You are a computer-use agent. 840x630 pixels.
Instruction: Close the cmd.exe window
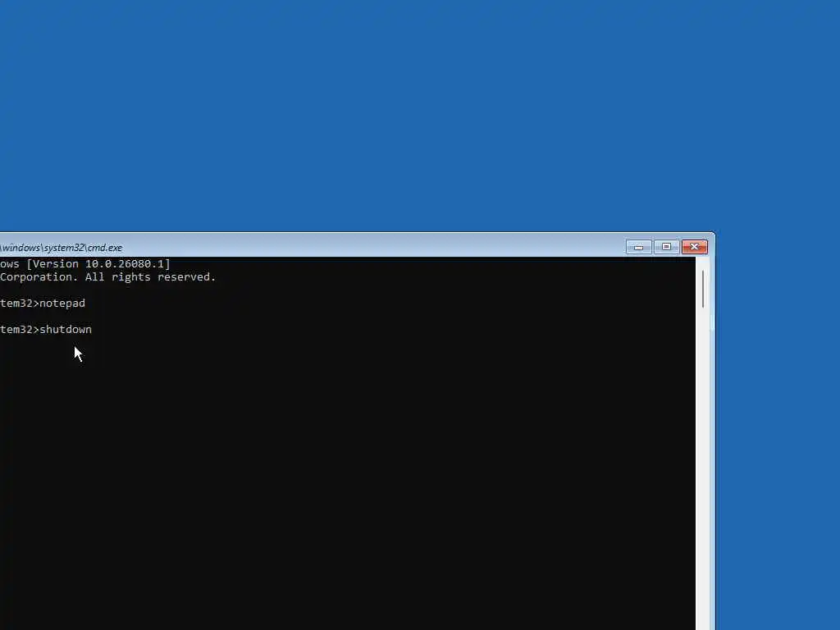pos(695,247)
